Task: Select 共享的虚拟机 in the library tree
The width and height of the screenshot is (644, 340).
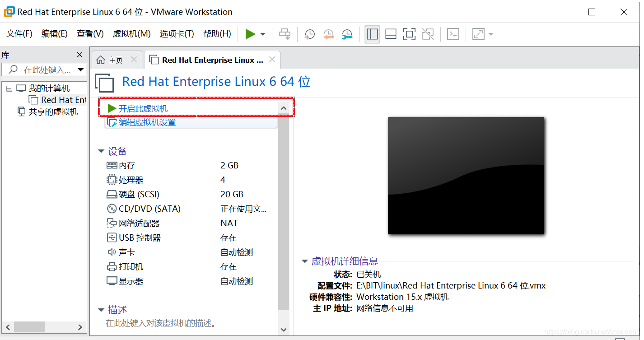Action: (x=47, y=112)
